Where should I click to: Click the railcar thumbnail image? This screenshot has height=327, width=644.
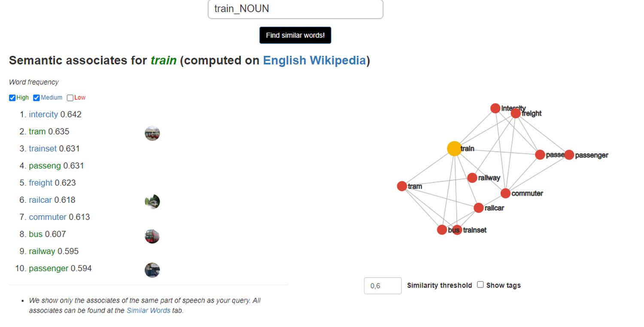pos(152,201)
